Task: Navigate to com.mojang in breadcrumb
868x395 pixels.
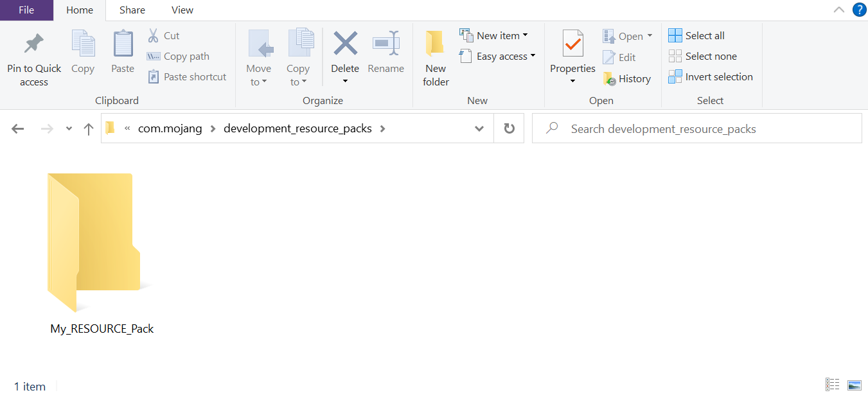Action: point(170,128)
